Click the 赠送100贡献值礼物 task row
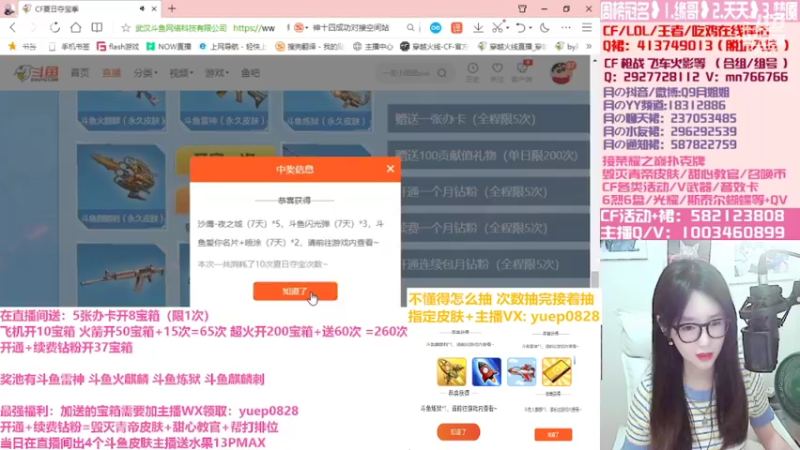The image size is (800, 450). [x=488, y=155]
